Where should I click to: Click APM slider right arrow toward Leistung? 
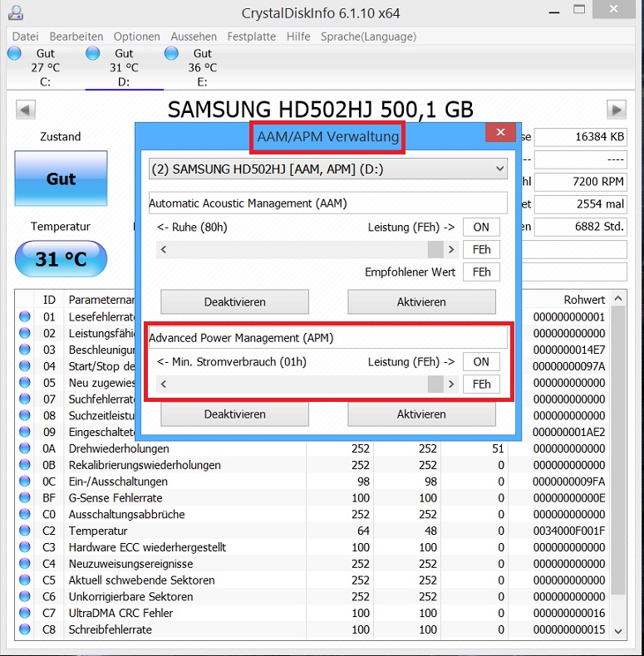[451, 384]
